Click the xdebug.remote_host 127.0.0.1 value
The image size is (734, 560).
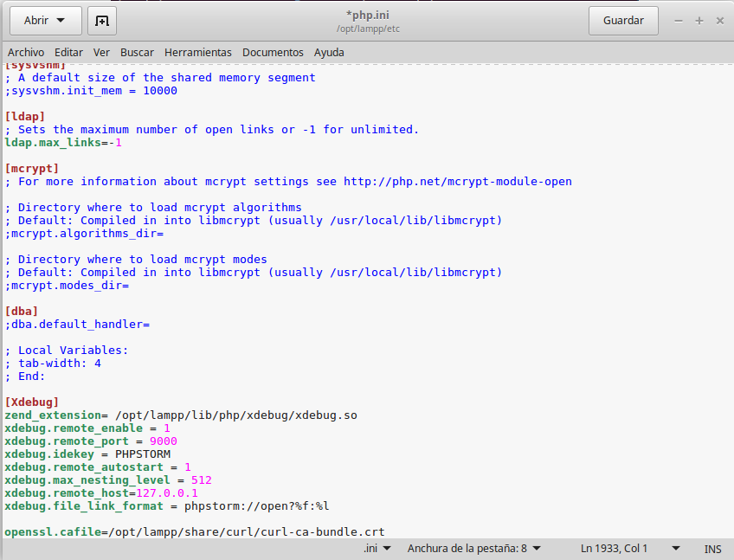click(167, 493)
